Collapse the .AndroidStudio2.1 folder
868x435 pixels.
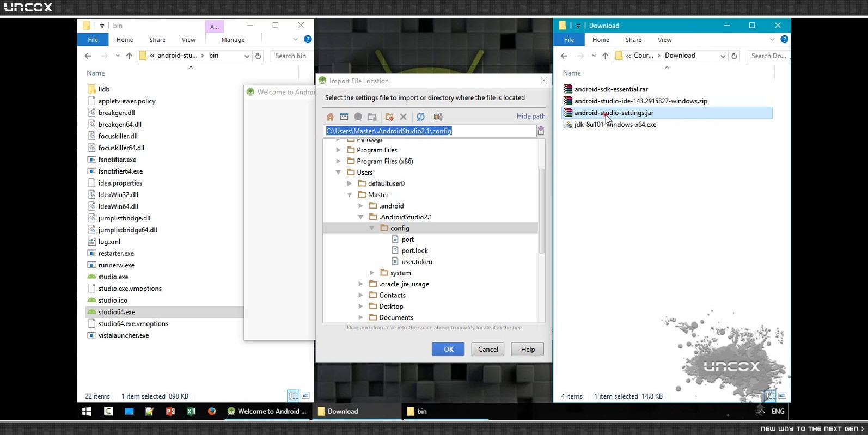point(361,217)
